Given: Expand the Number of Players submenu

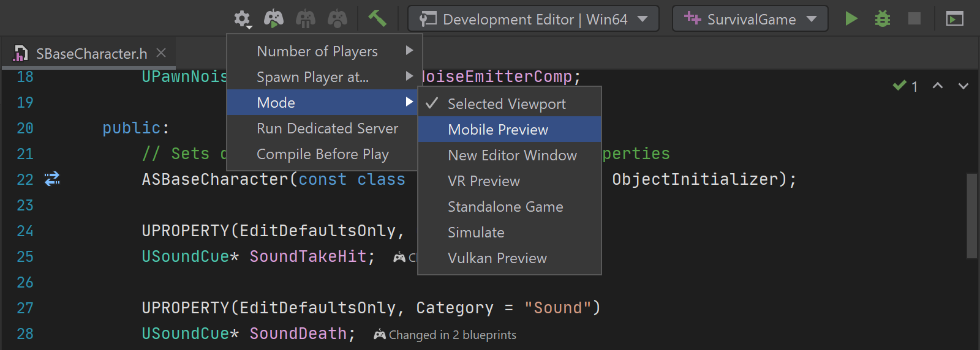Looking at the screenshot, I should point(325,51).
